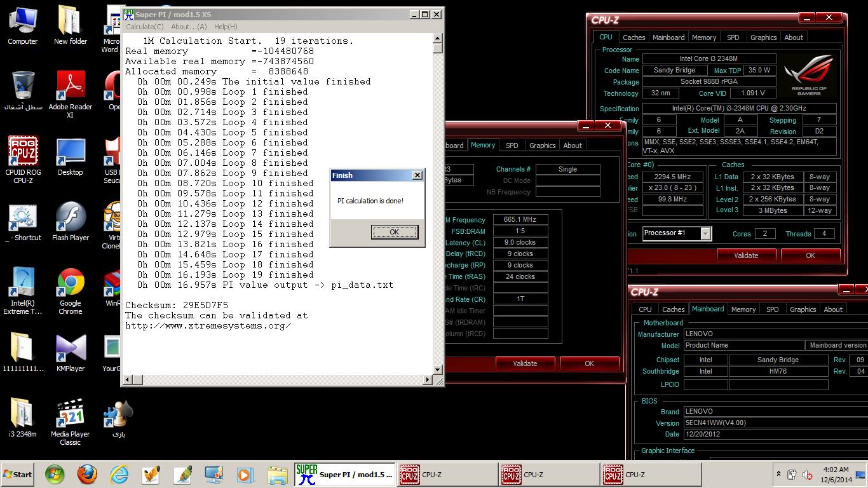Open the Desktop shortcut icon

pos(70,156)
